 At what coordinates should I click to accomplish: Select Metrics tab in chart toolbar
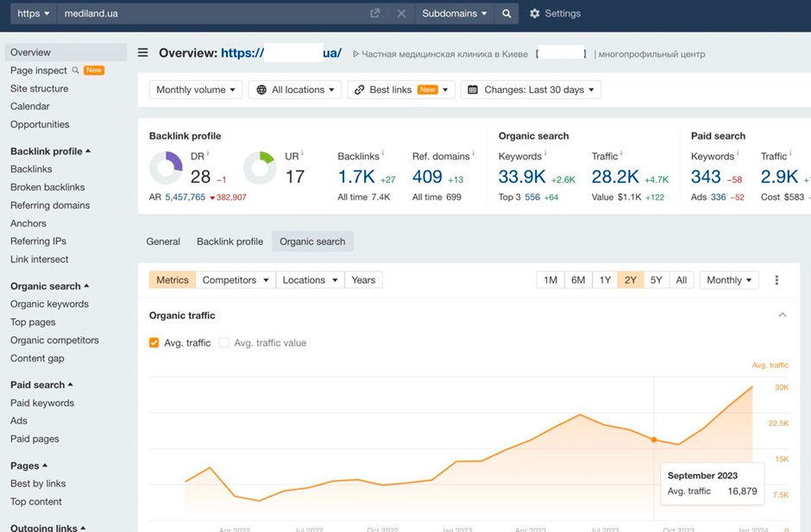click(x=173, y=279)
